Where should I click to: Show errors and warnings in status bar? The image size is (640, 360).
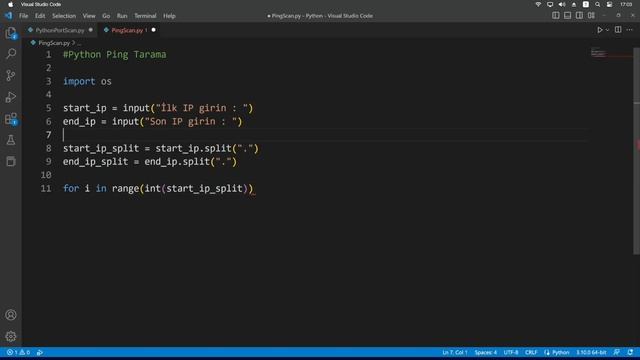pos(18,352)
